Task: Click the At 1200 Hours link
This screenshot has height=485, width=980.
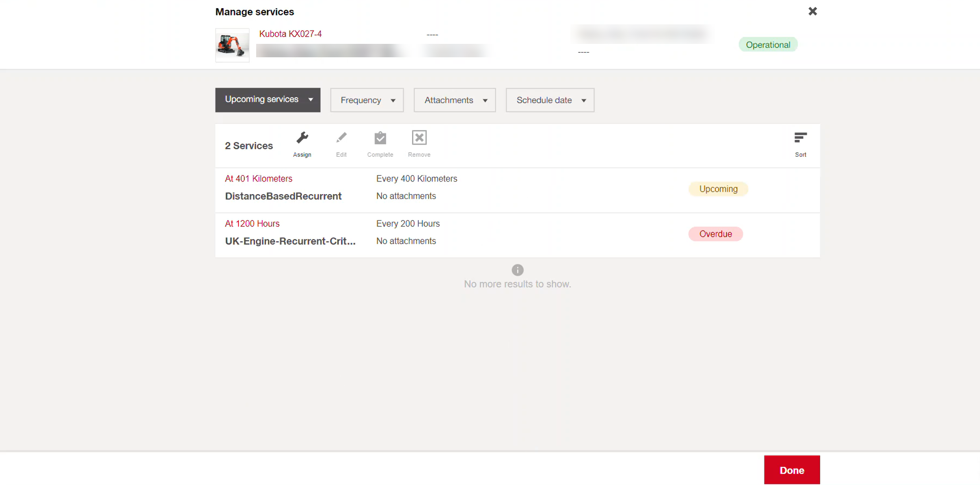Action: coord(252,224)
